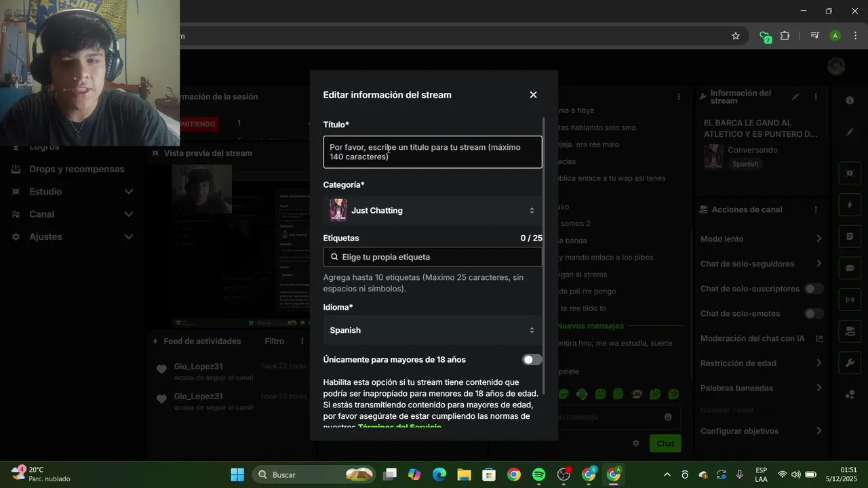
Task: Open the wrench tools icon in right sidebar
Action: [x=850, y=363]
